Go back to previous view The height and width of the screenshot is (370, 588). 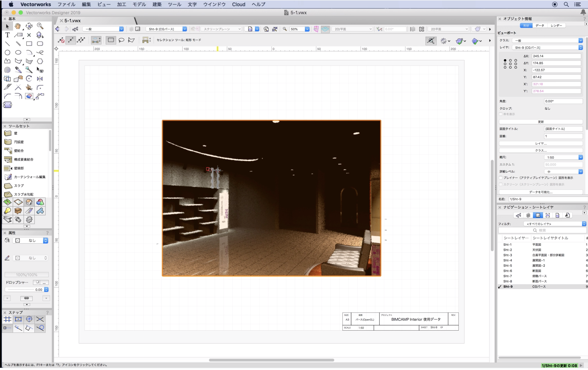tap(58, 29)
